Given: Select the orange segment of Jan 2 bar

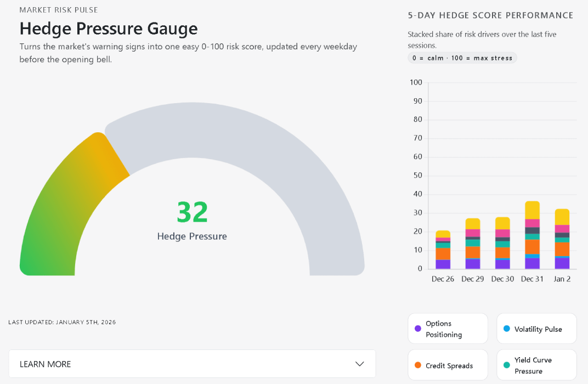Looking at the screenshot, I should point(562,249).
